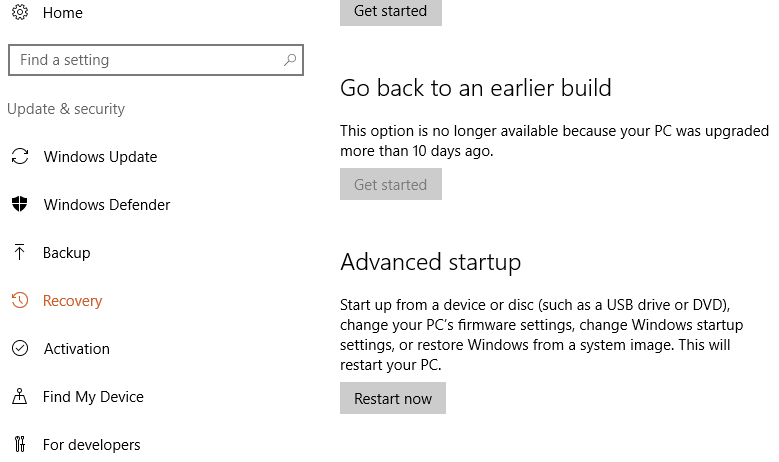This screenshot has width=779, height=462.
Task: Open the Activation settings page
Action: click(77, 349)
